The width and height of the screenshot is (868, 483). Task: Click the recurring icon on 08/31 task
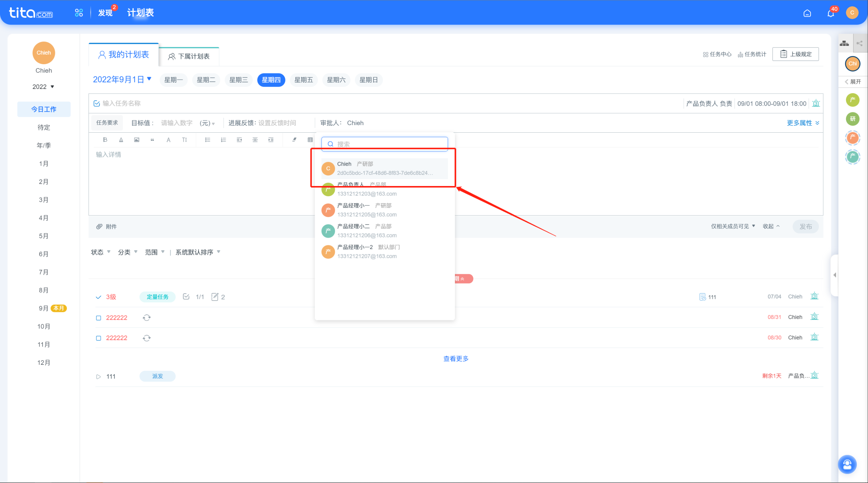[146, 317]
